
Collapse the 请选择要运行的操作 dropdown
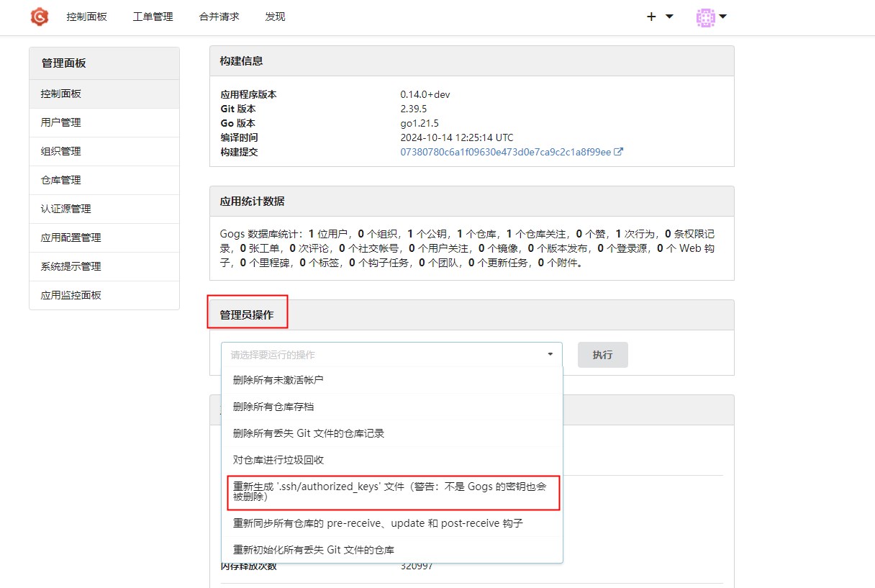tap(391, 355)
